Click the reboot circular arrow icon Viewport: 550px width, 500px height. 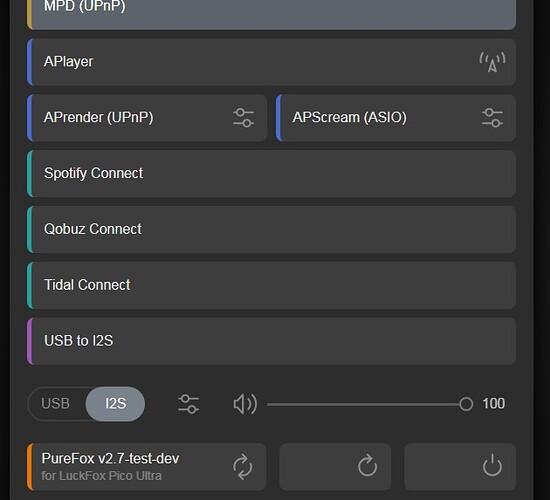[367, 466]
